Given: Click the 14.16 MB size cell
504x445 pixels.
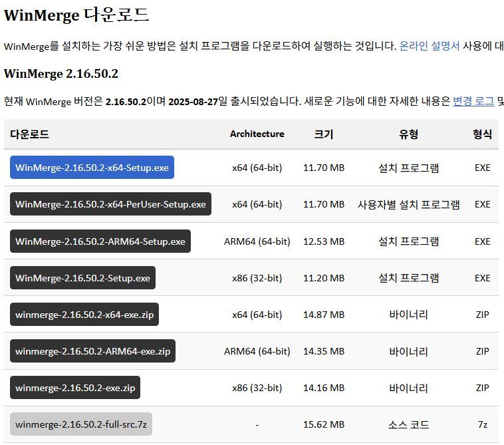Looking at the screenshot, I should coord(324,388).
